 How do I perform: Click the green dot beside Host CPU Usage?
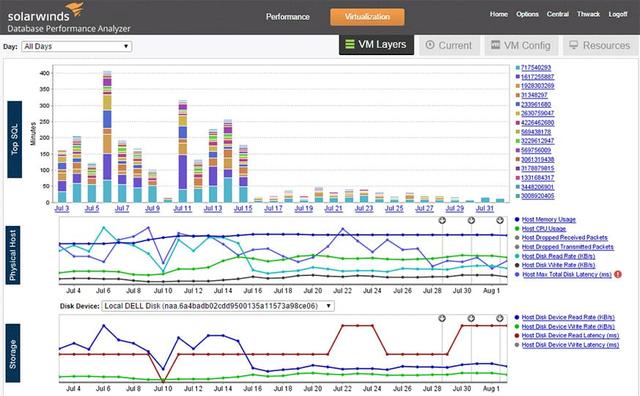coord(517,229)
